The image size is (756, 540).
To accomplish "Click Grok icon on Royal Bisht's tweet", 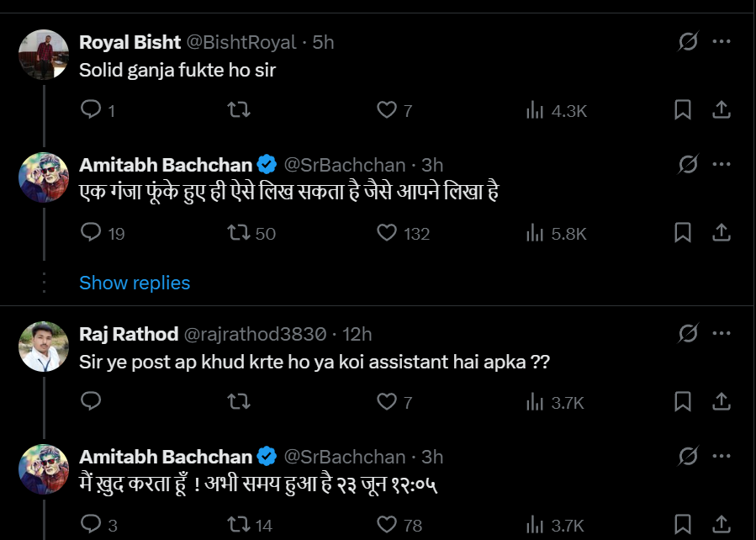I will click(x=688, y=41).
